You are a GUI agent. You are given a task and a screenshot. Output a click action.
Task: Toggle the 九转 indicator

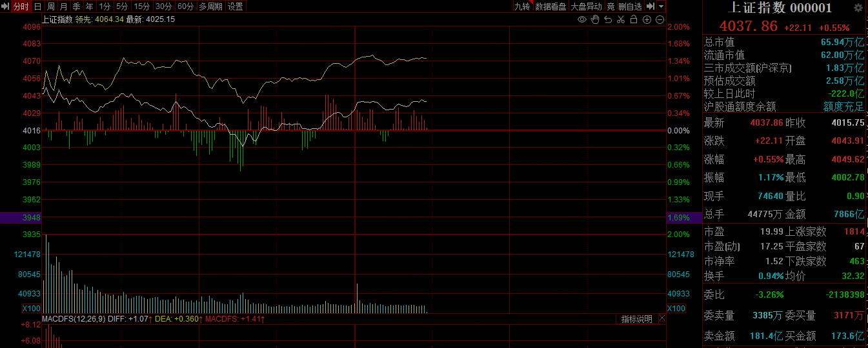click(522, 6)
